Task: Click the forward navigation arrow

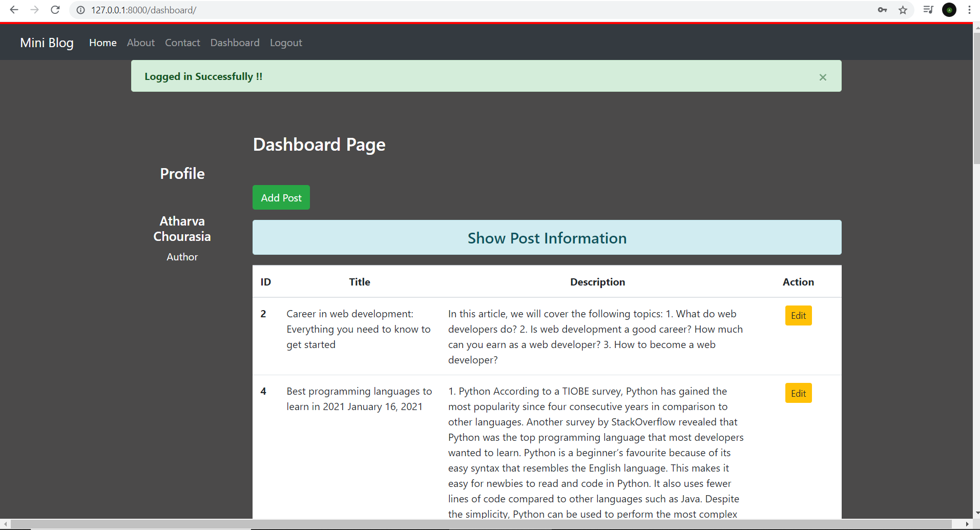Action: (x=34, y=10)
